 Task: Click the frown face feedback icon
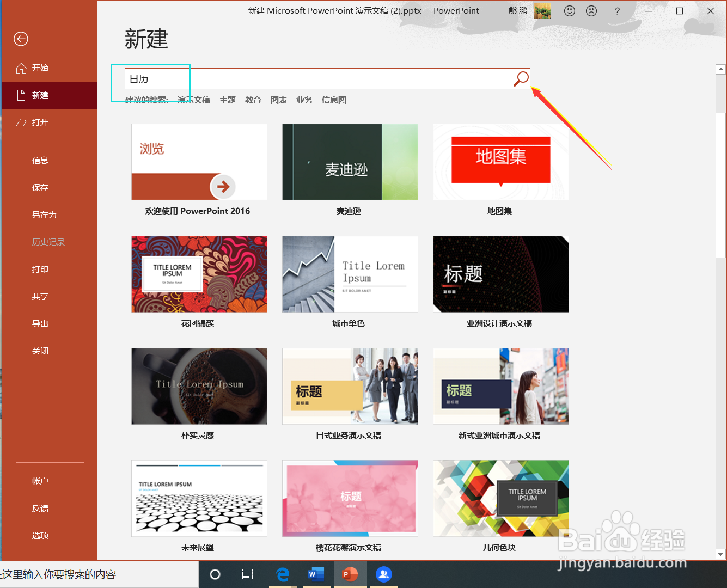tap(591, 11)
